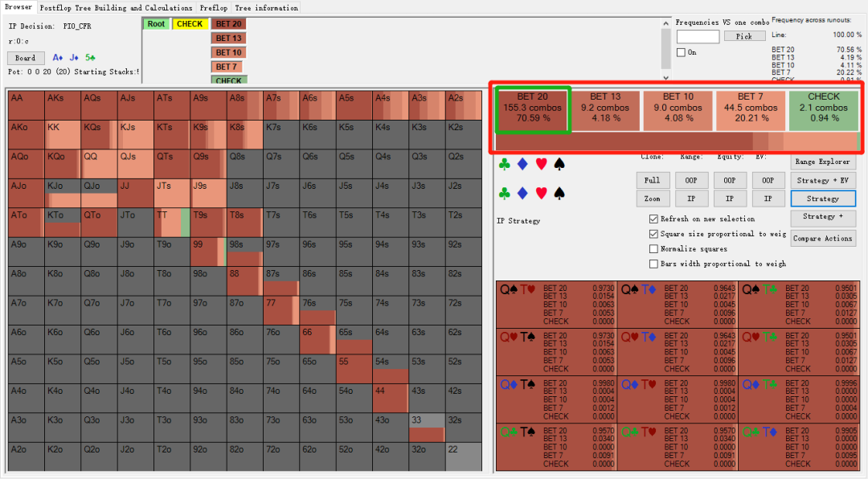The image size is (868, 479).
Task: Click tree list scrollbar down arrow
Action: click(666, 78)
